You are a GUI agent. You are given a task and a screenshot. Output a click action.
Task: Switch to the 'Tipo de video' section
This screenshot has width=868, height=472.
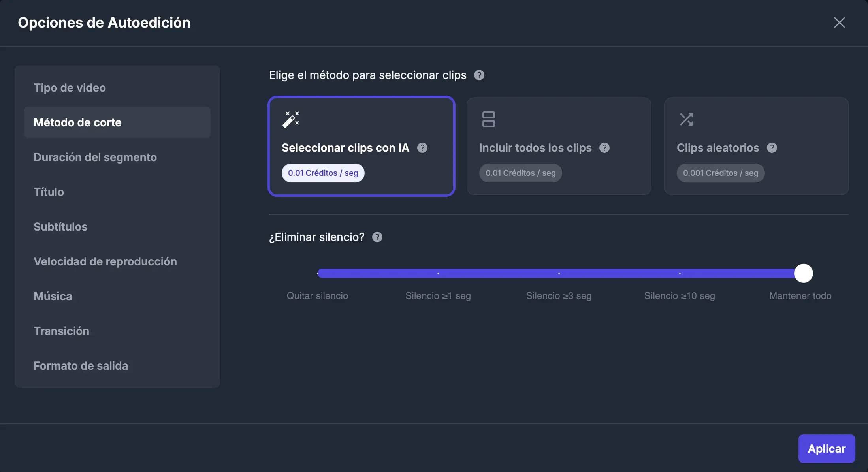[70, 88]
